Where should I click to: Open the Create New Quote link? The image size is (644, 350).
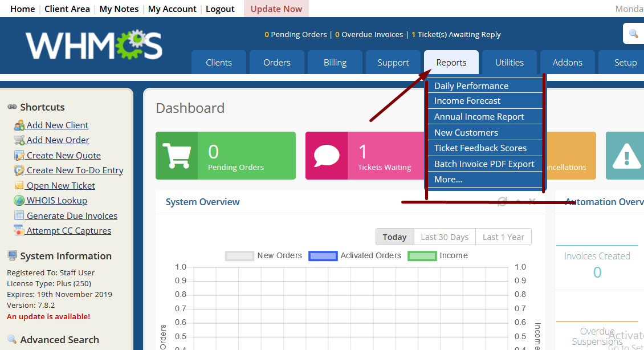pos(64,155)
